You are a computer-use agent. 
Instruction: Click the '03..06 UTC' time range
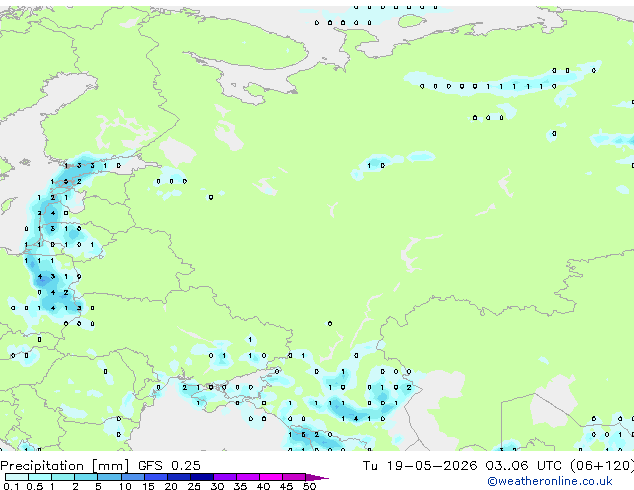[x=524, y=466]
